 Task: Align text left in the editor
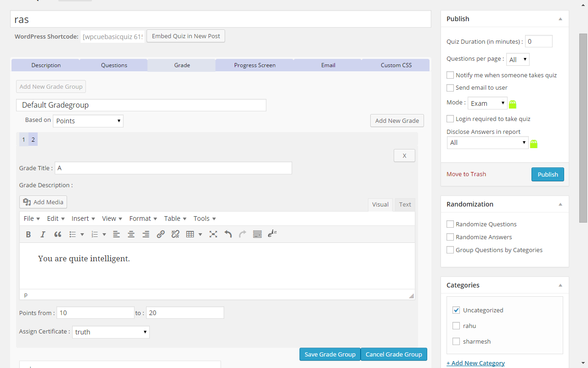(117, 234)
